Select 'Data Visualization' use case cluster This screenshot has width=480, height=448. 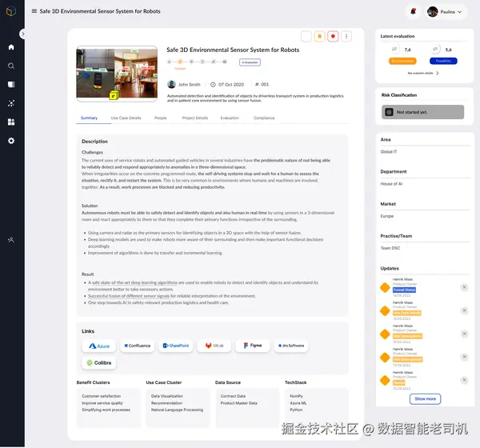click(167, 396)
